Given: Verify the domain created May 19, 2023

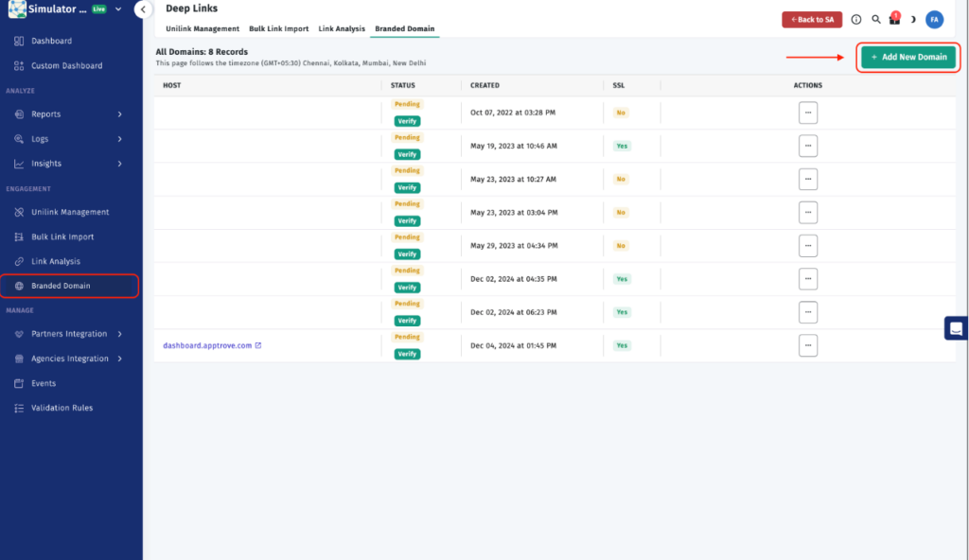Looking at the screenshot, I should 407,154.
